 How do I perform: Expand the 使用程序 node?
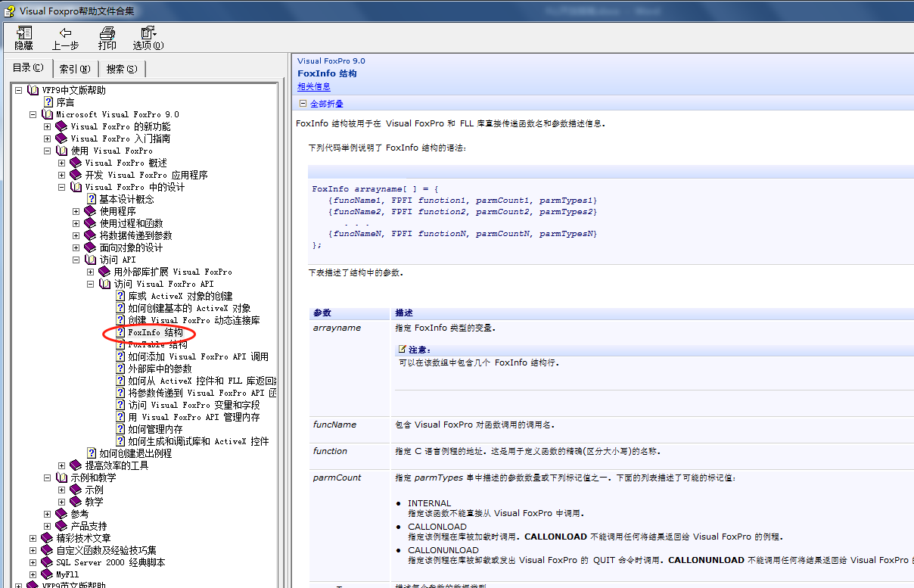76,211
